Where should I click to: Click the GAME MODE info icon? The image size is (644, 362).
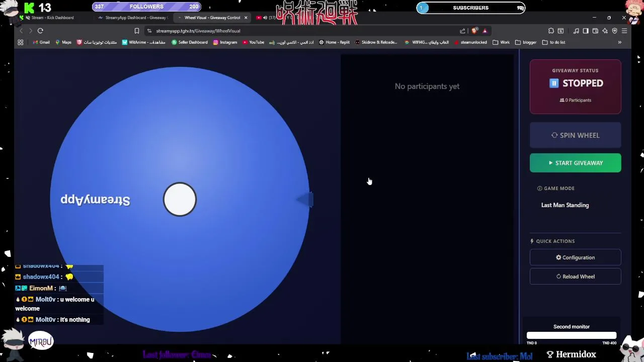click(539, 189)
